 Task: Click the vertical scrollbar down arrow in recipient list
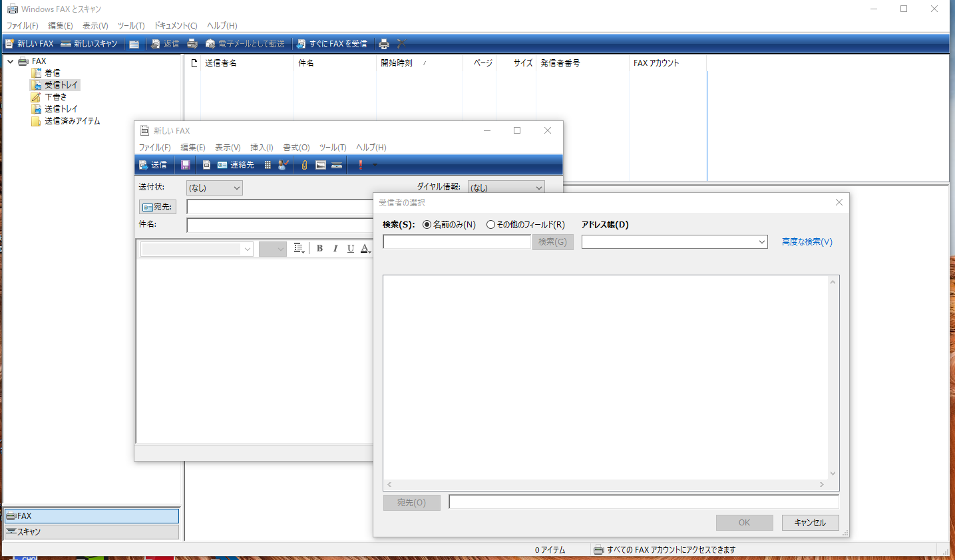[x=833, y=474]
